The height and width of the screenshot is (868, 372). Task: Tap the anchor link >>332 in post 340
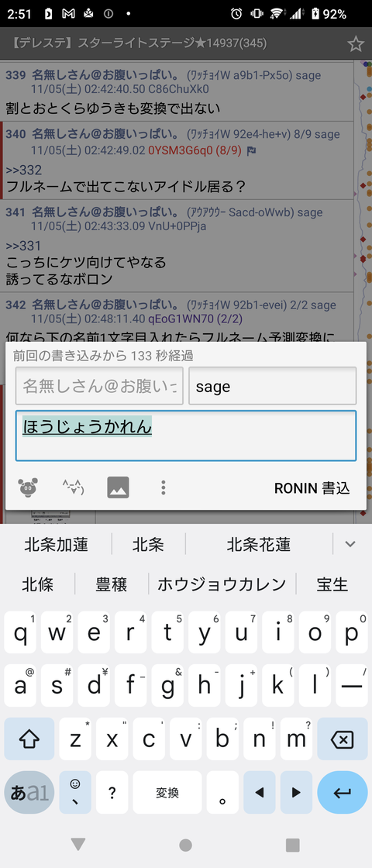[23, 170]
